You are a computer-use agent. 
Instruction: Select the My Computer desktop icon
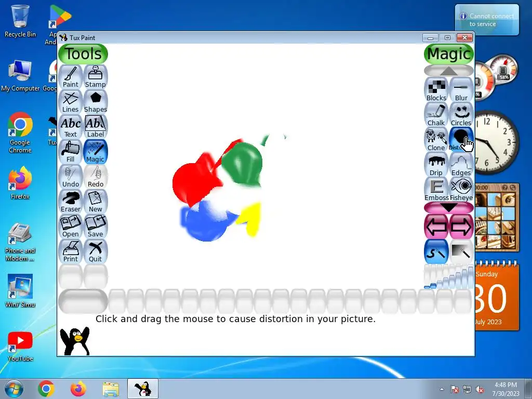click(x=20, y=75)
